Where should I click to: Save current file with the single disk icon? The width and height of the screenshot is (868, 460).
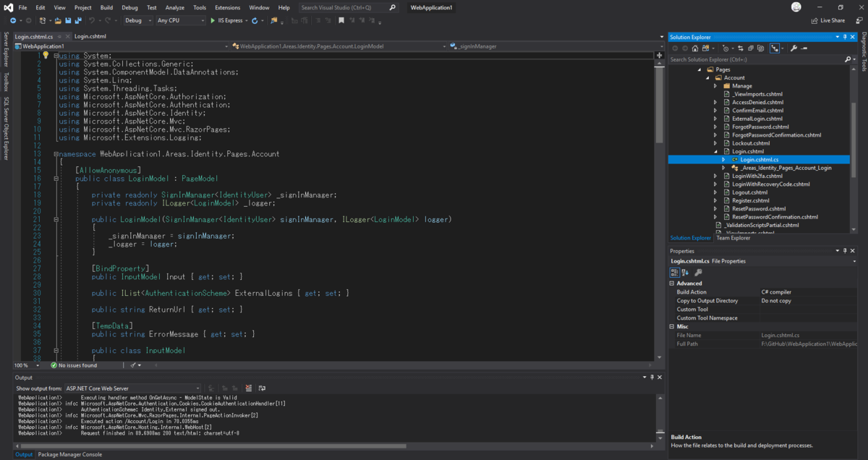click(68, 20)
